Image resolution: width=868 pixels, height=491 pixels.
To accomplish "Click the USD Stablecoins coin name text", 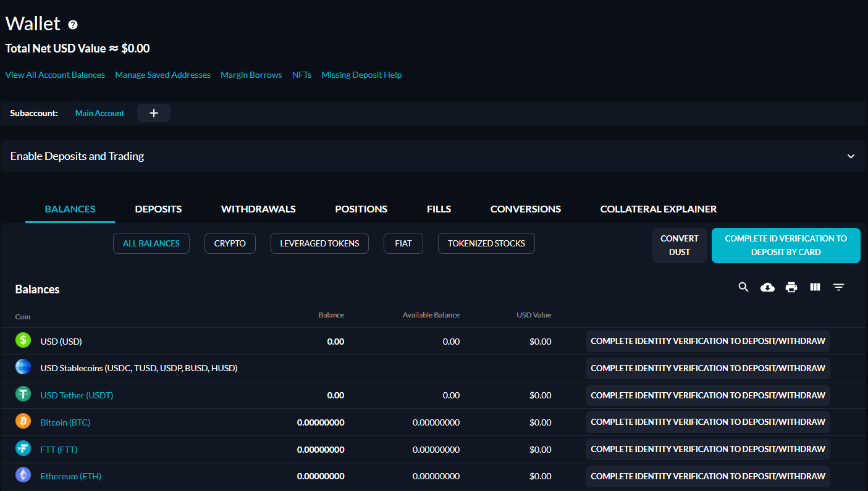I will [139, 368].
